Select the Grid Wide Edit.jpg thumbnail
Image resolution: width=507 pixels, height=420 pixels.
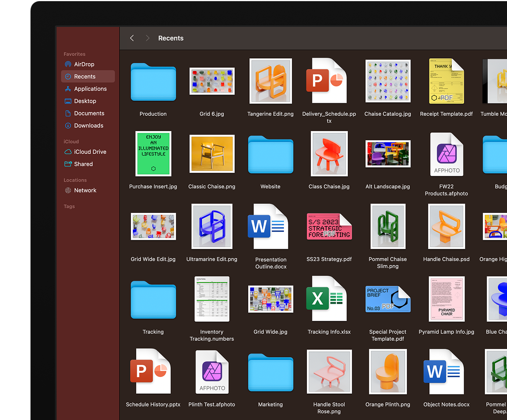point(153,226)
